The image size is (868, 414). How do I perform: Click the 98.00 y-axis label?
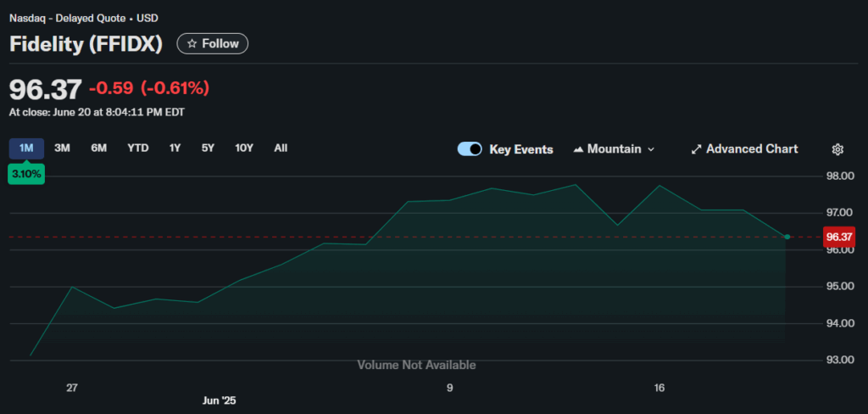[840, 176]
